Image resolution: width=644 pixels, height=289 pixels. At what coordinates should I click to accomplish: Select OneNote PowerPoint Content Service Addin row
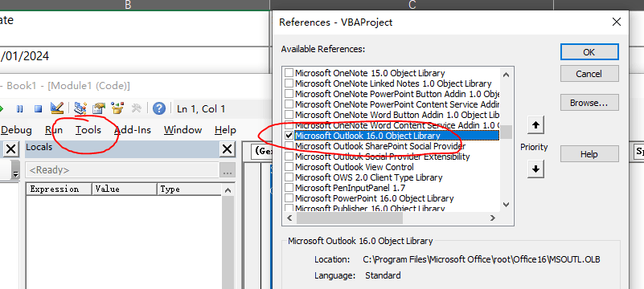(x=397, y=104)
